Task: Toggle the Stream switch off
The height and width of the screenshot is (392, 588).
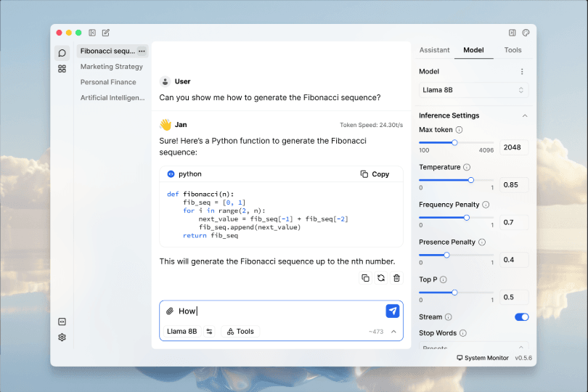Action: [521, 317]
